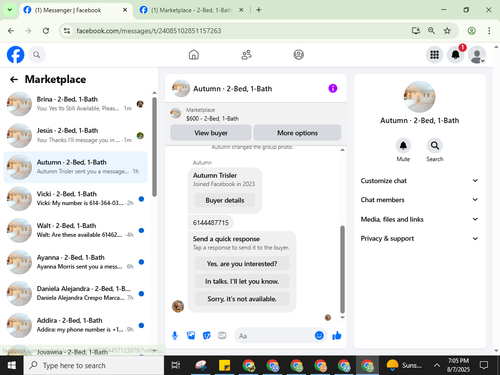Open the Walt 2-Bed, 1-Bath conversation
500x375 pixels.
click(x=75, y=230)
